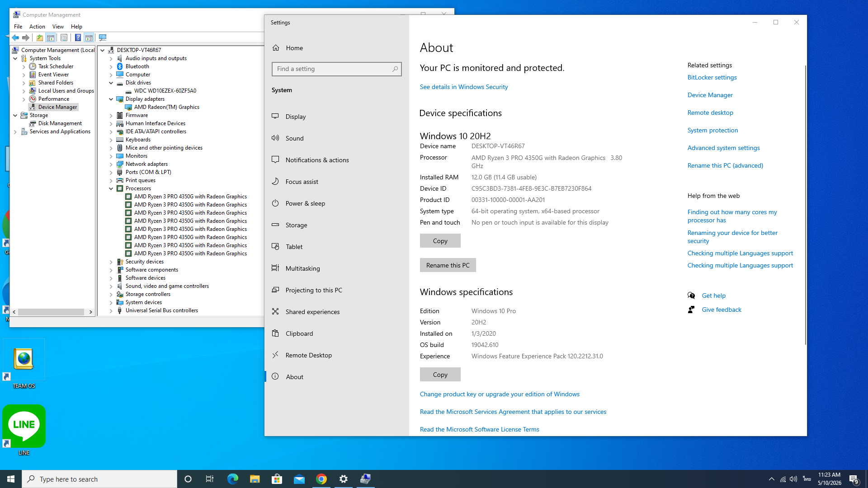The image size is (868, 488).
Task: Expand the Universal Serial Bus controllers node
Action: tap(111, 310)
